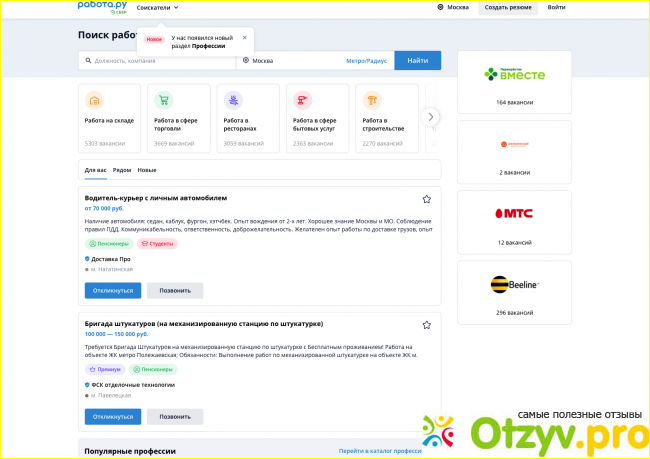This screenshot has width=650, height=459.
Task: Expand the Соискатели dropdown menu
Action: tap(158, 7)
